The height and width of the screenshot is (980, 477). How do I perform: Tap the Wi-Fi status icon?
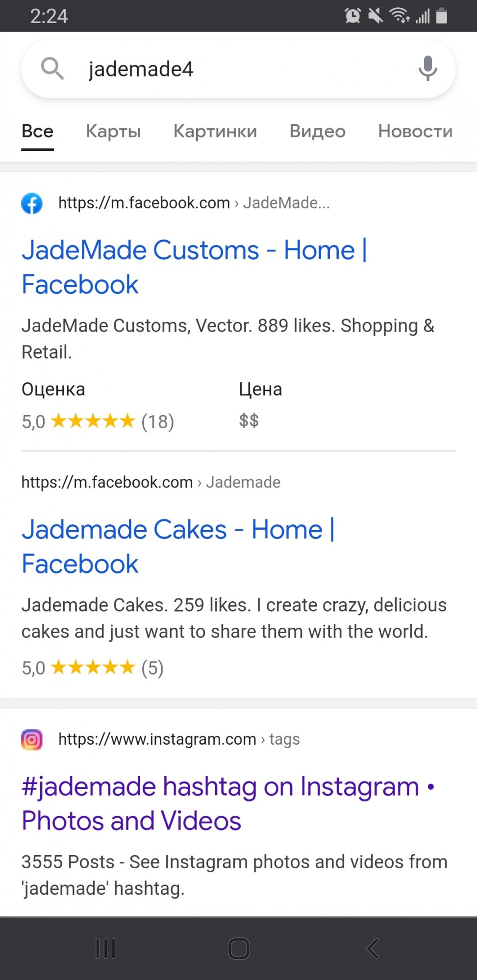pos(400,16)
